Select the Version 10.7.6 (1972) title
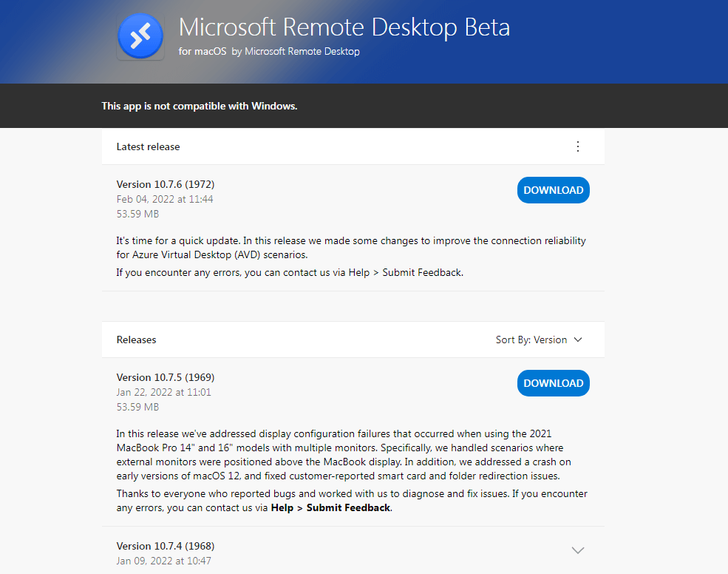Viewport: 728px width, 574px height. pos(166,184)
